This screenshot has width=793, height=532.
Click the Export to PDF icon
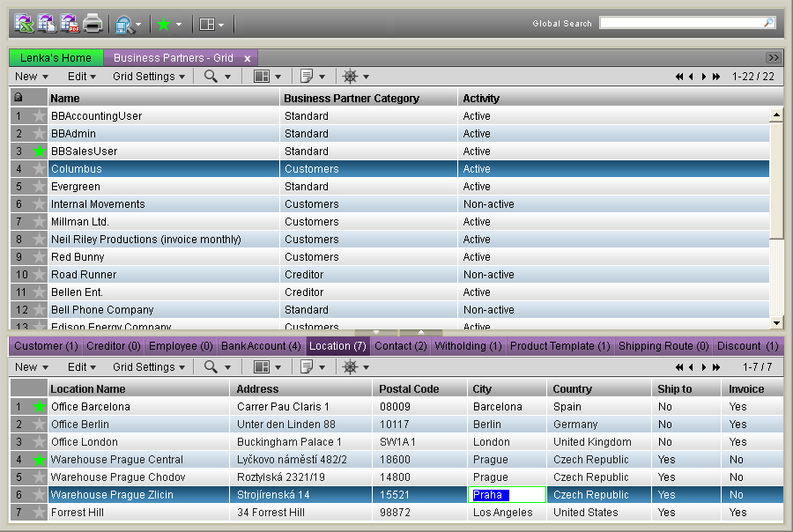coord(70,24)
